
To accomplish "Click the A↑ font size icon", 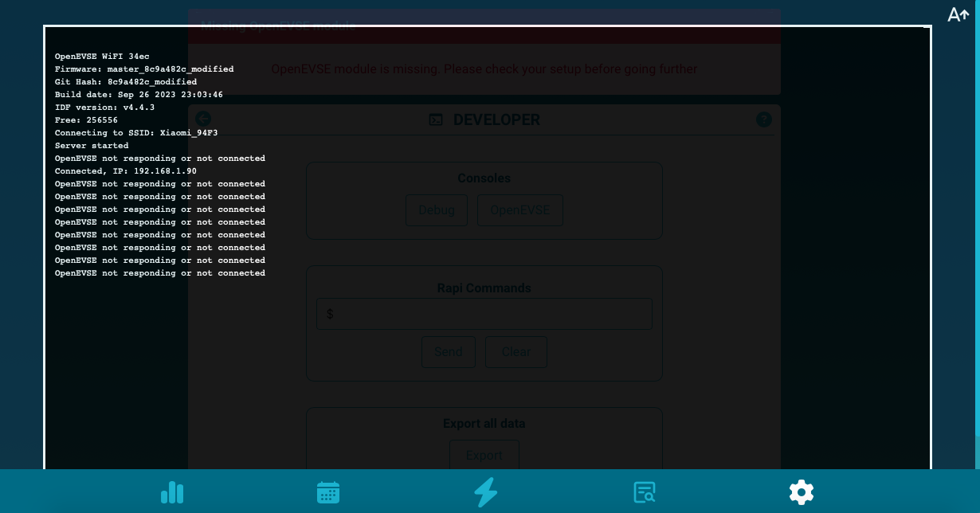I will (958, 14).
